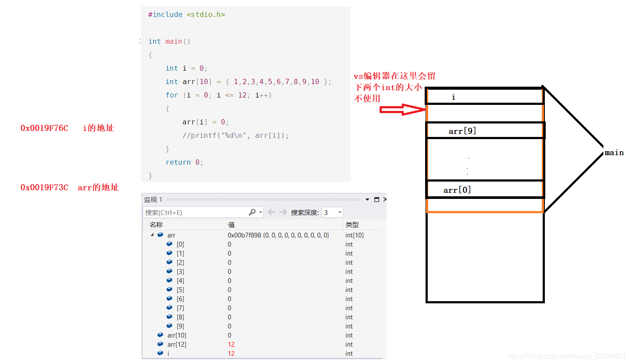Click the int[10] type cell

[x=354, y=235]
